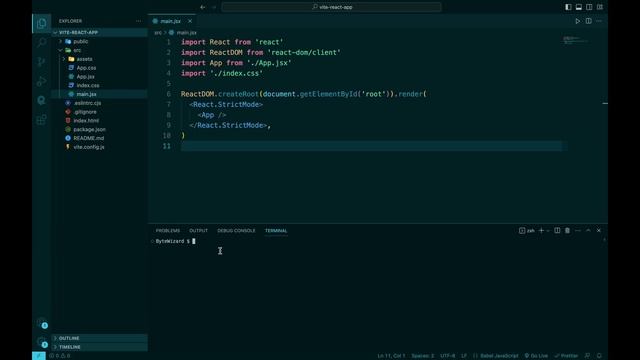Go forward using the navigation arrow
640x360 pixels.
pyautogui.click(x=213, y=7)
